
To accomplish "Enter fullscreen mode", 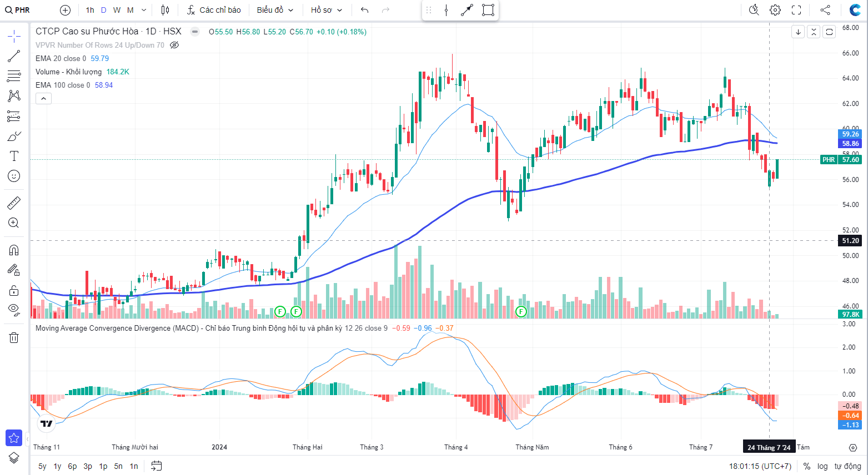I will click(x=796, y=10).
